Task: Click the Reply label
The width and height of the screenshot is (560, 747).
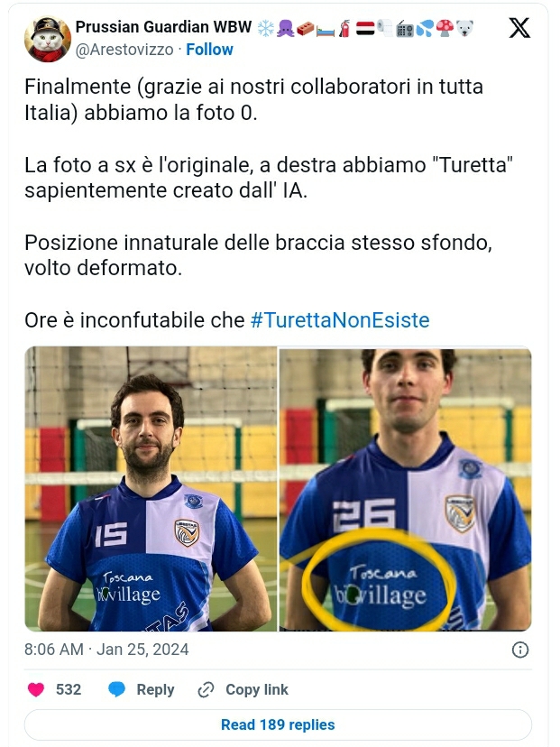Action: click(x=155, y=690)
